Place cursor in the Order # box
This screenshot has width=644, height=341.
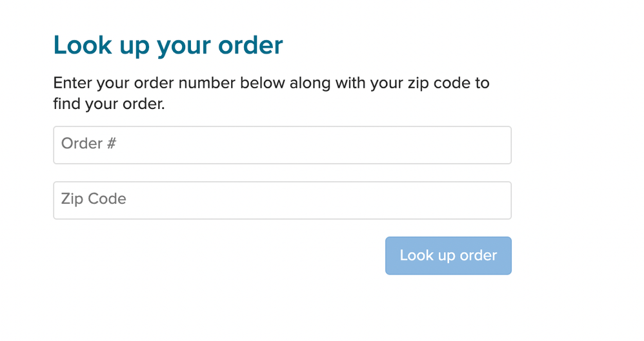(x=282, y=145)
